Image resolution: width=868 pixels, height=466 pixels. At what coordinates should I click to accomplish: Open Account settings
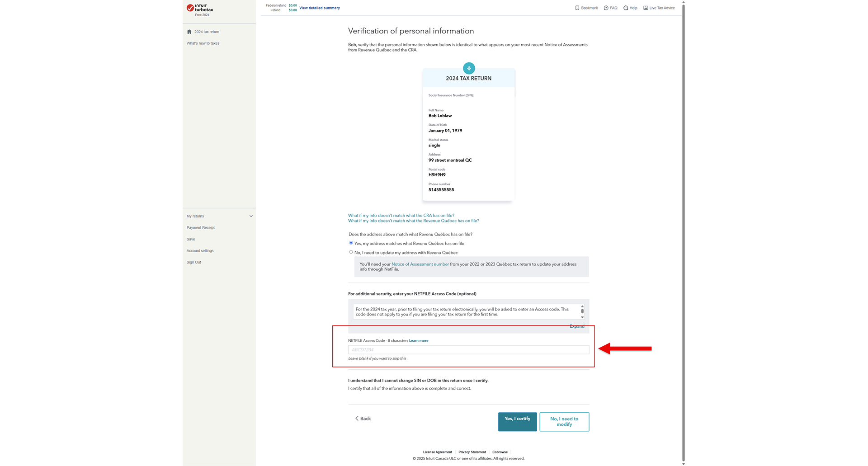(x=200, y=251)
